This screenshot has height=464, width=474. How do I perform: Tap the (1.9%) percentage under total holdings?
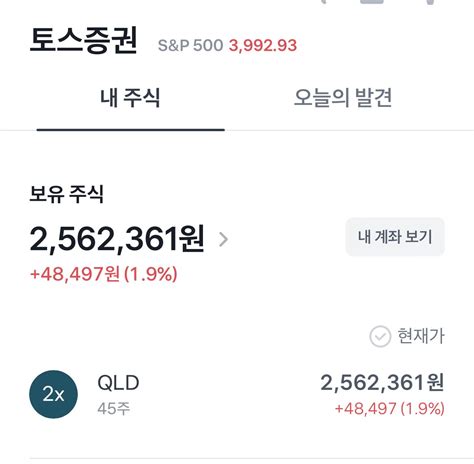point(151,274)
